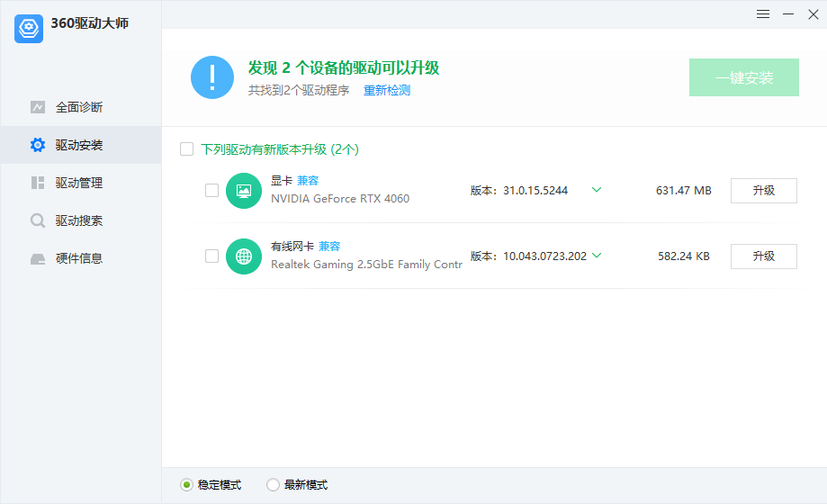Click the 兼容 tag next to 显卡
The height and width of the screenshot is (504, 827).
[308, 181]
